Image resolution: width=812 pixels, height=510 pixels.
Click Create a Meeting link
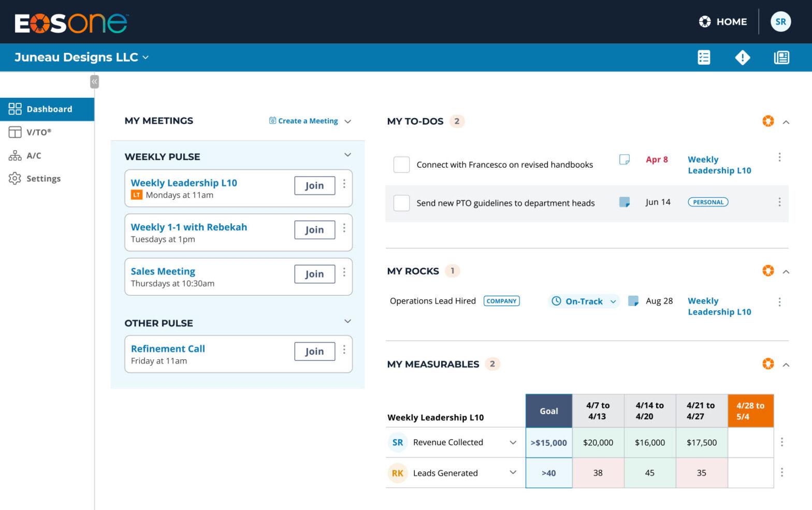[x=308, y=121]
